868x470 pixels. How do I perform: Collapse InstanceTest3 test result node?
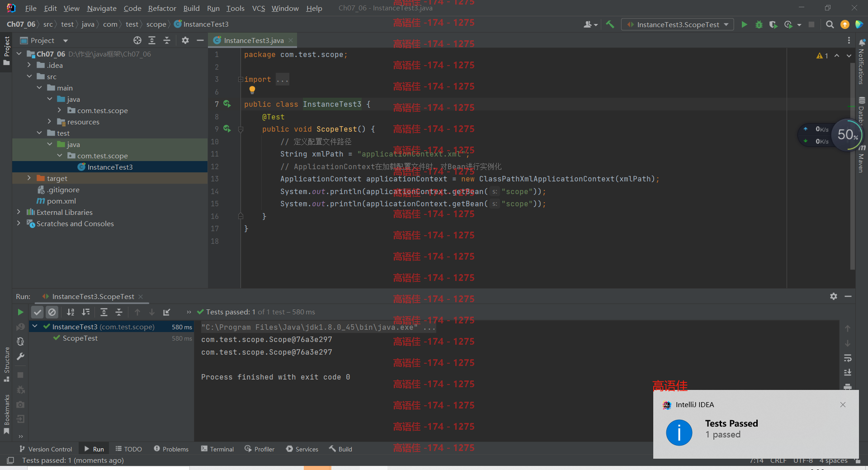35,326
